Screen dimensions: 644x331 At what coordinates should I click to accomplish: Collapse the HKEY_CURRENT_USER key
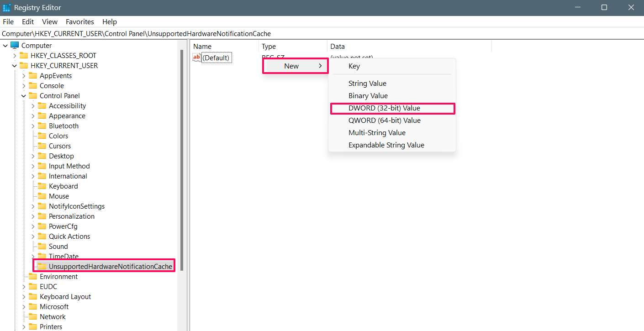(15, 66)
